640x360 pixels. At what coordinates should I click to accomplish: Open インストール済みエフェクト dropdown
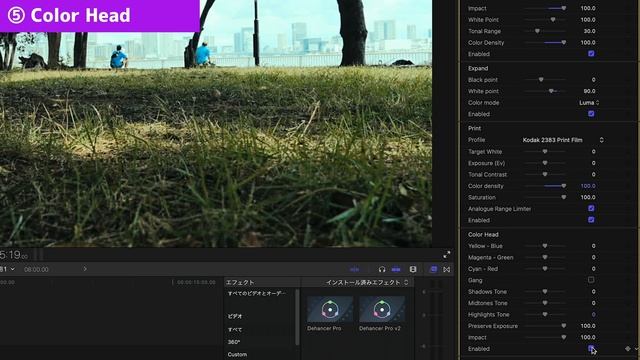click(367, 282)
